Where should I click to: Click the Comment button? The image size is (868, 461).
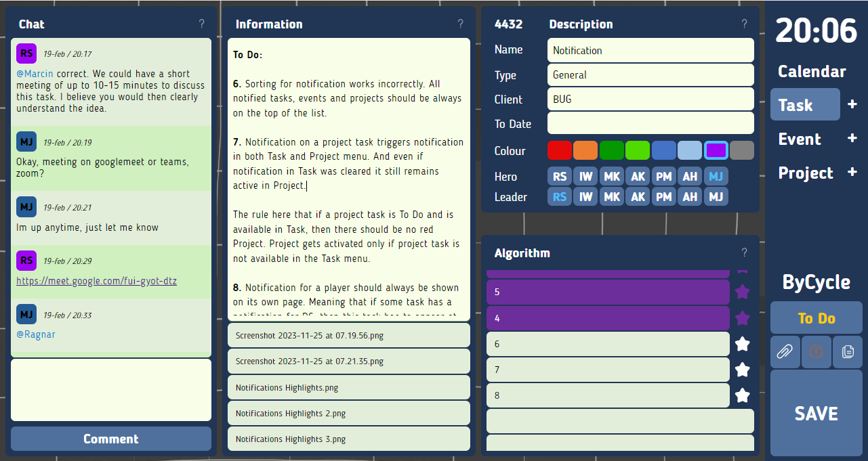pyautogui.click(x=111, y=439)
